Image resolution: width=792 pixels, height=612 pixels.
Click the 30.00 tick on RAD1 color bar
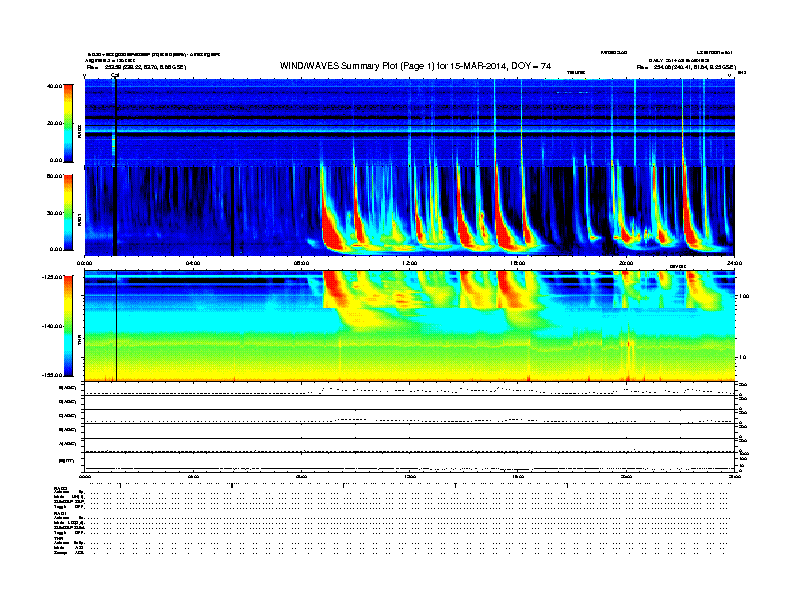click(x=54, y=213)
